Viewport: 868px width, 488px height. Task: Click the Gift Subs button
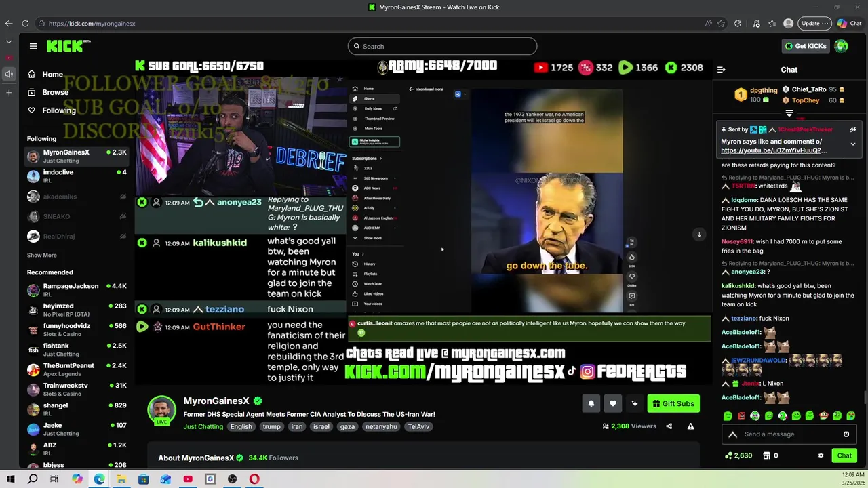pyautogui.click(x=673, y=403)
